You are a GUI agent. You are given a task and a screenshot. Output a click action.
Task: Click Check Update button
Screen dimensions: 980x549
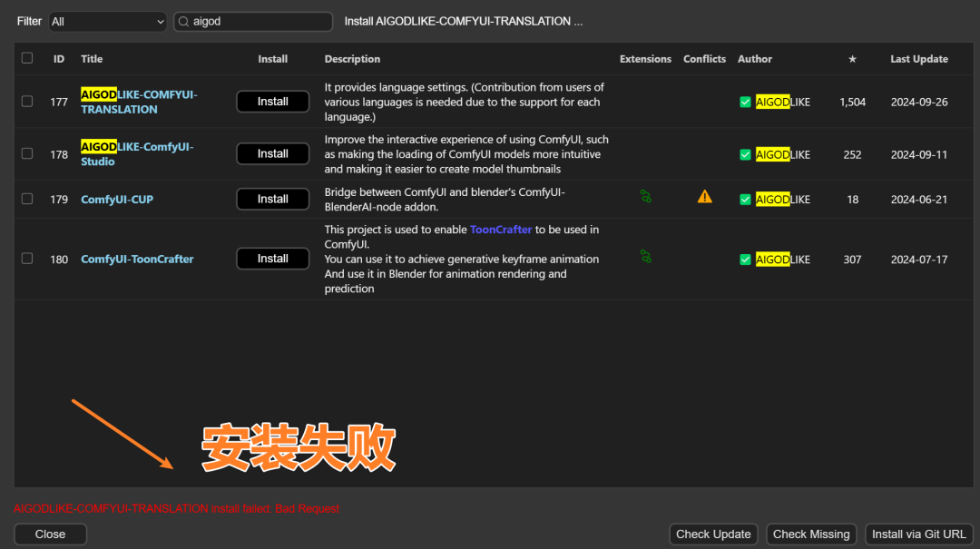click(713, 534)
